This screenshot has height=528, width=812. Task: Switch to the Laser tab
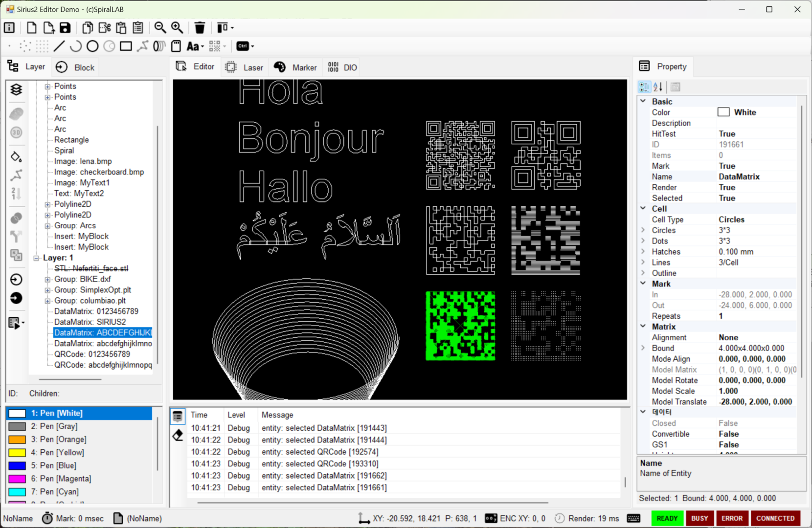pos(245,67)
